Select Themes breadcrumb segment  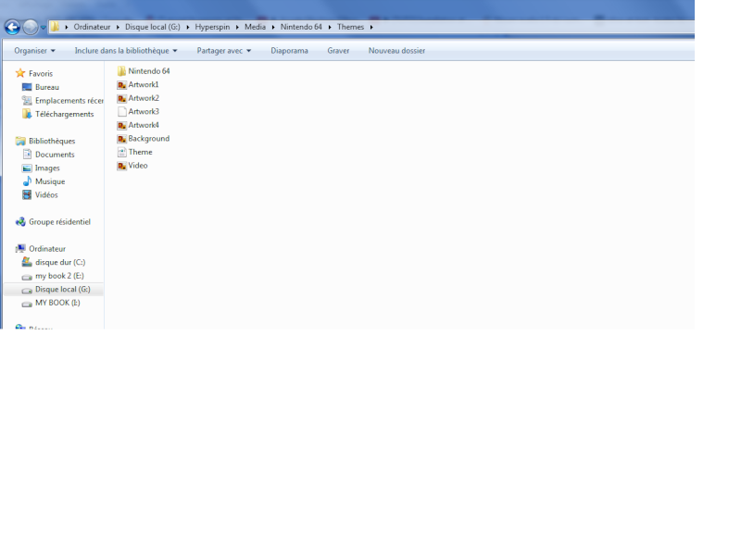click(350, 27)
